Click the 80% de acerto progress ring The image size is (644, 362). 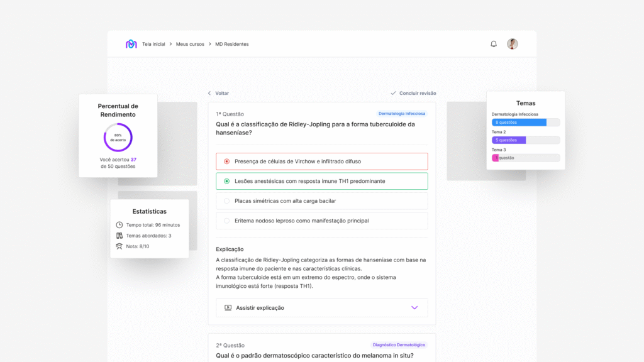click(118, 138)
